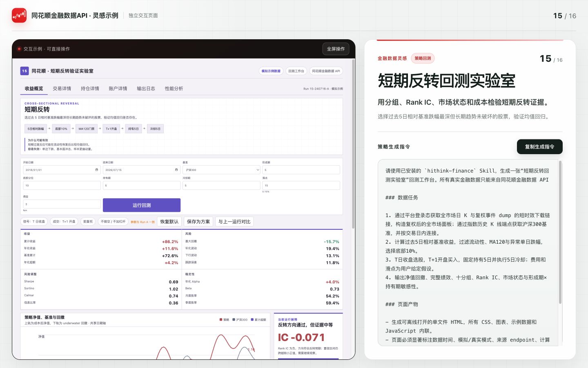Screen dimensions: 588x368
Task: Click the 累计收益 value +86.2%
Action: (x=170, y=242)
